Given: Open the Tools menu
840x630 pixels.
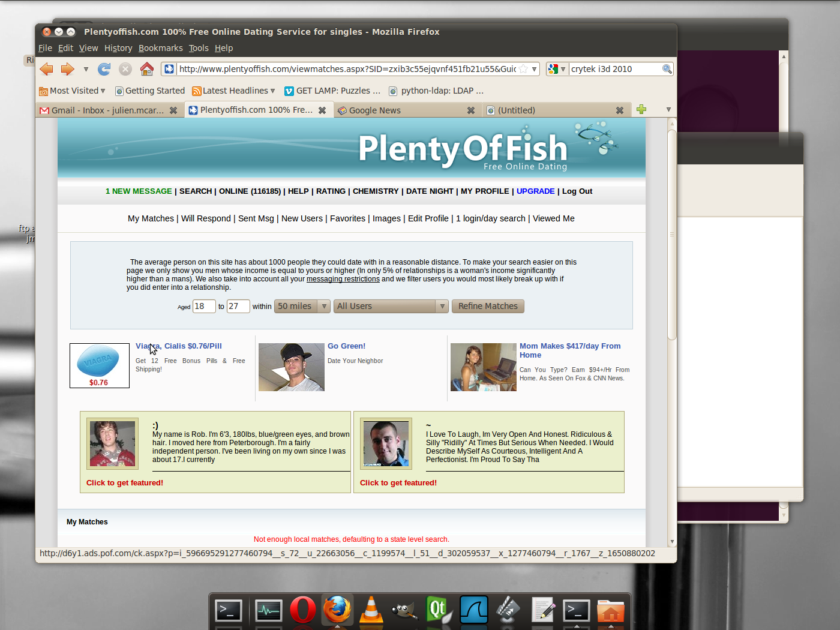Looking at the screenshot, I should 199,48.
